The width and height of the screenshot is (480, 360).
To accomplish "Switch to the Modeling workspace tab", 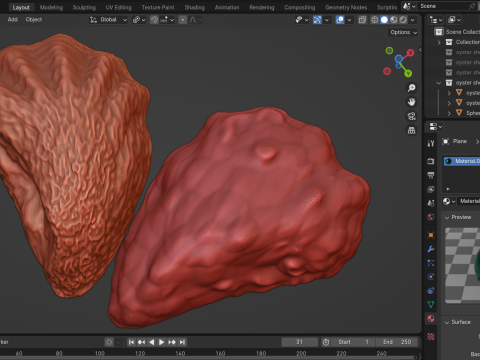I will pyautogui.click(x=51, y=7).
